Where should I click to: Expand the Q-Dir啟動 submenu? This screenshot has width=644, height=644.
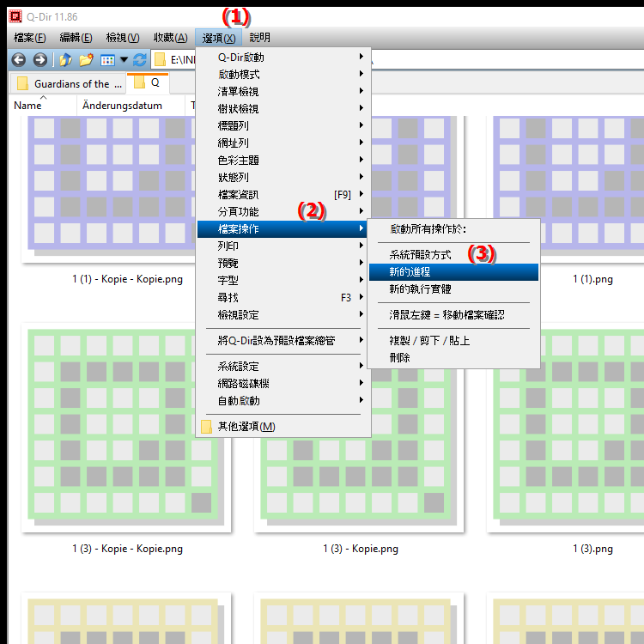[x=283, y=57]
